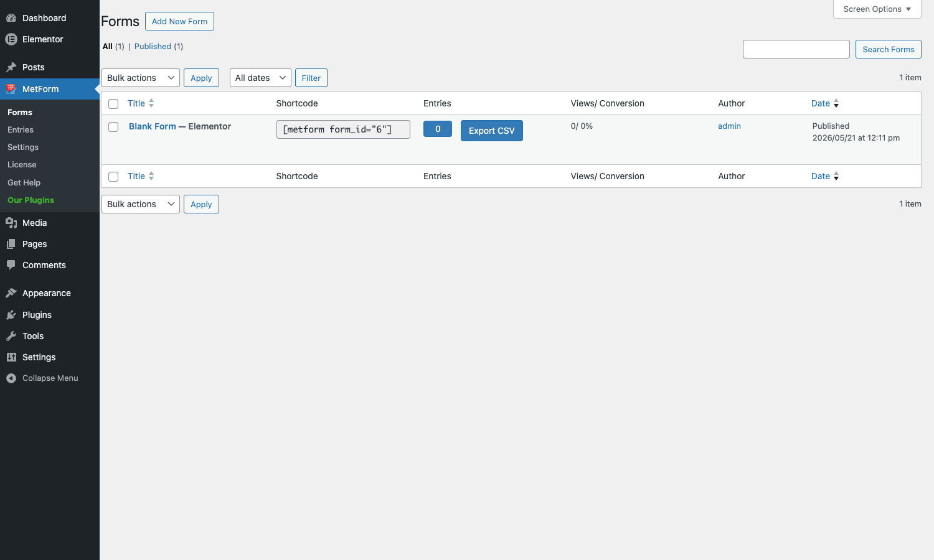Click the Comments speech bubble icon
The width and height of the screenshot is (934, 560).
pyautogui.click(x=11, y=265)
